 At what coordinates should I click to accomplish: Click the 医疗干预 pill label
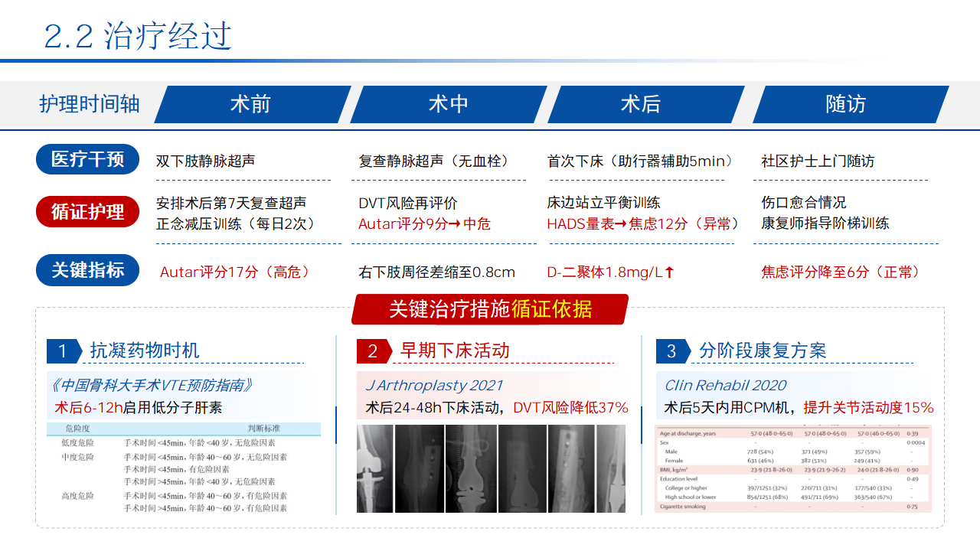click(88, 159)
